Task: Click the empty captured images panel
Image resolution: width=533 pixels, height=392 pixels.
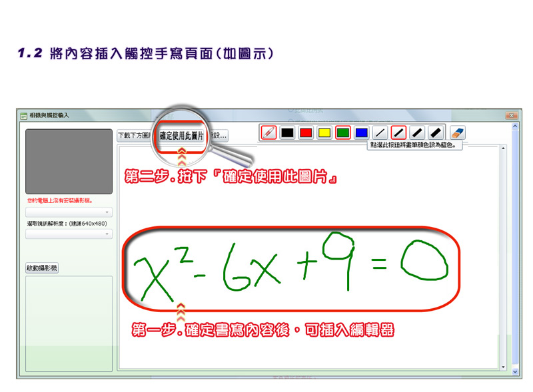Action: pos(69,323)
